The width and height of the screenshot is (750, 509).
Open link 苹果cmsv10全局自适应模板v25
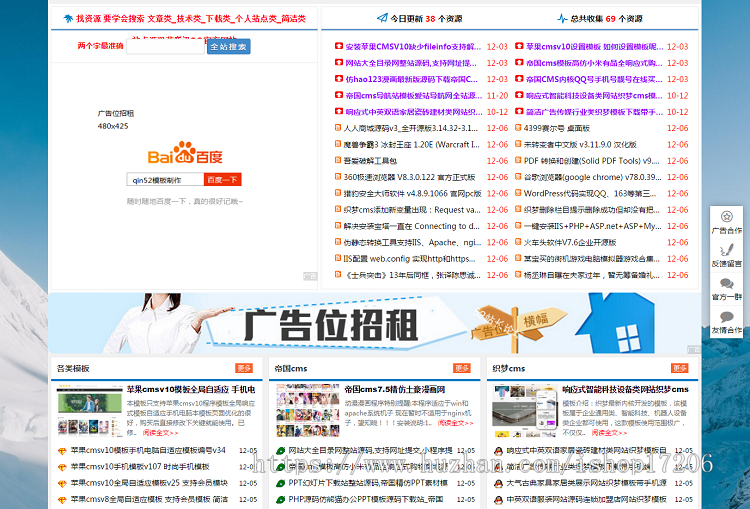149,483
